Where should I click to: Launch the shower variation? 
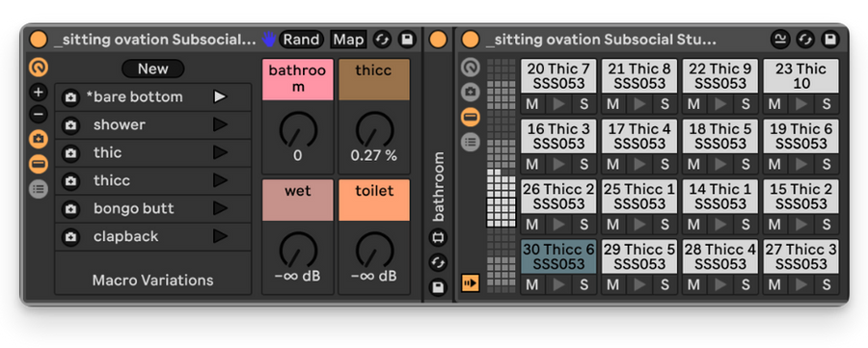pyautogui.click(x=220, y=125)
